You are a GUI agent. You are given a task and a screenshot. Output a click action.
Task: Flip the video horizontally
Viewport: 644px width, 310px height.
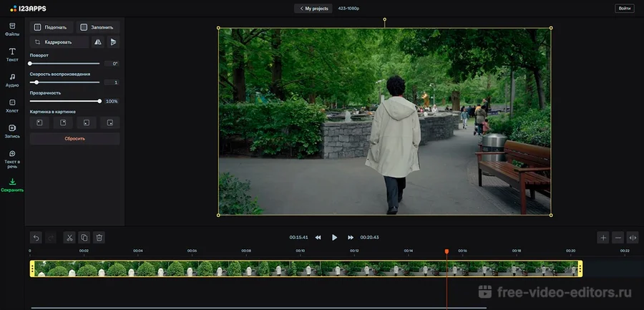[98, 42]
